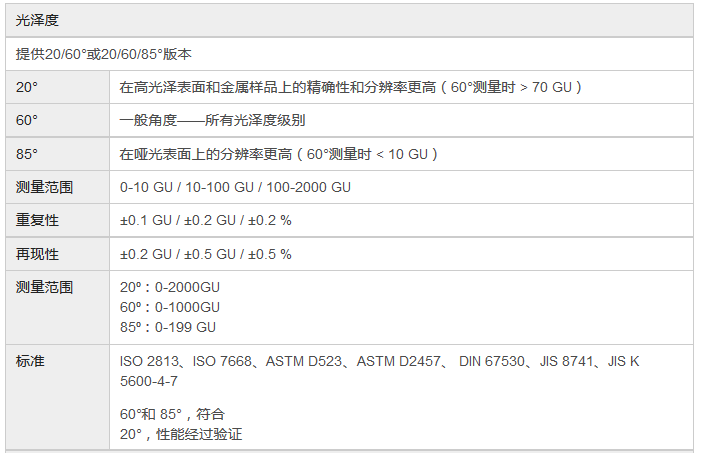The height and width of the screenshot is (453, 702).
Task: Select the 再现性 row label
Action: pyautogui.click(x=37, y=254)
